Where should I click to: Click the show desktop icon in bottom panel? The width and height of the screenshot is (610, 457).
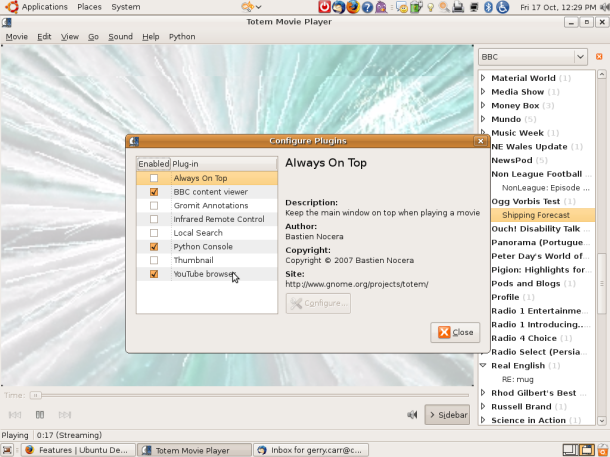coord(7,450)
